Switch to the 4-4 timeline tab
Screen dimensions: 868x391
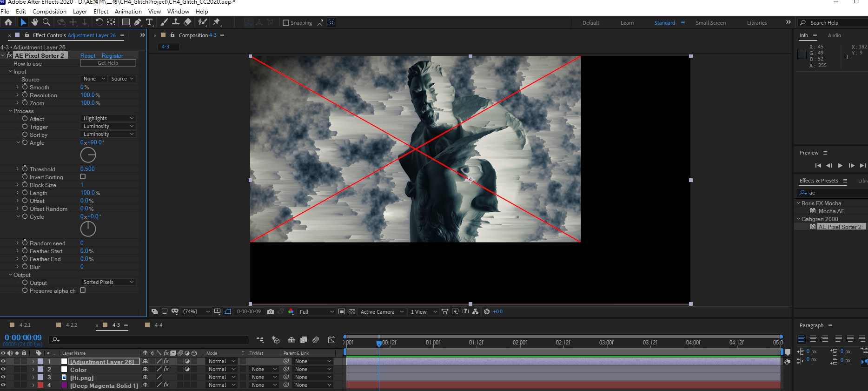click(x=159, y=325)
